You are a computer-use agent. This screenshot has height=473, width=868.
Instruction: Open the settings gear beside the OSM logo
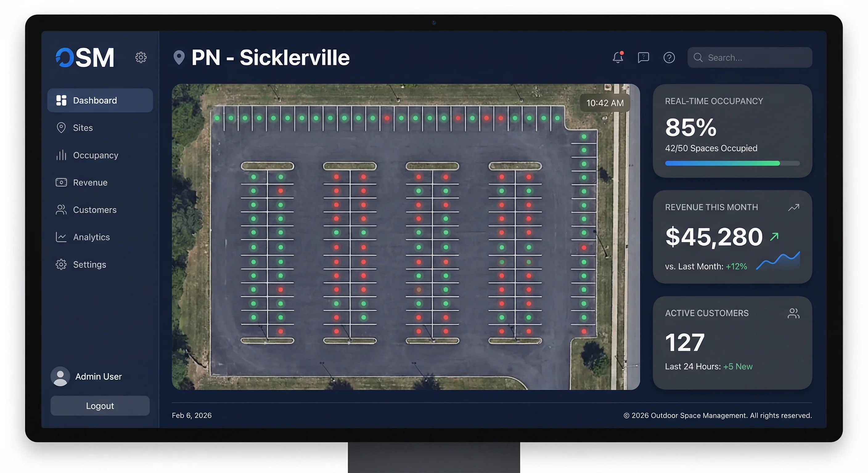click(141, 57)
